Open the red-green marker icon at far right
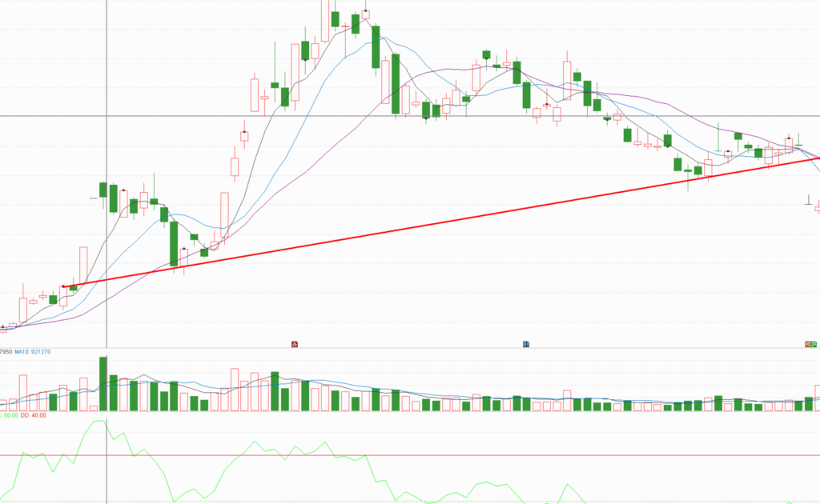 click(810, 344)
